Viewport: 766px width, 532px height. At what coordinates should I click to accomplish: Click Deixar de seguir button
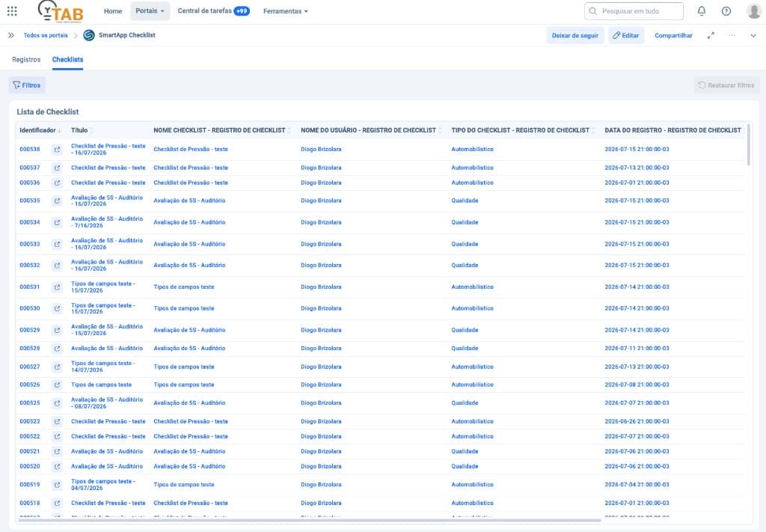point(575,35)
